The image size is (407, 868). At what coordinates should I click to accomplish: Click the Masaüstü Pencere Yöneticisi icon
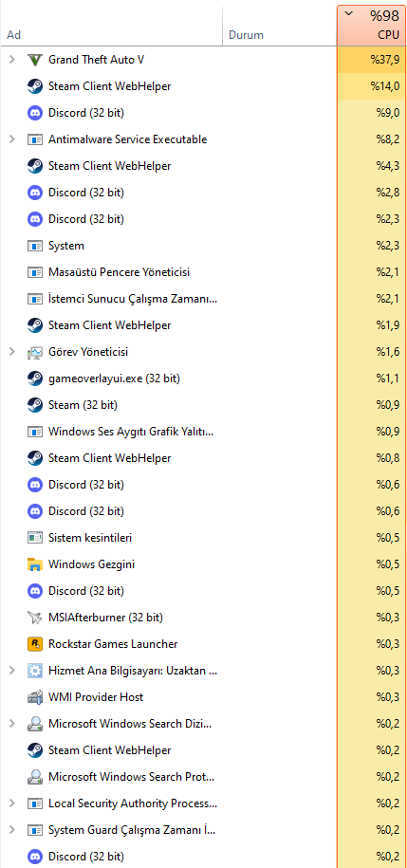click(x=35, y=272)
